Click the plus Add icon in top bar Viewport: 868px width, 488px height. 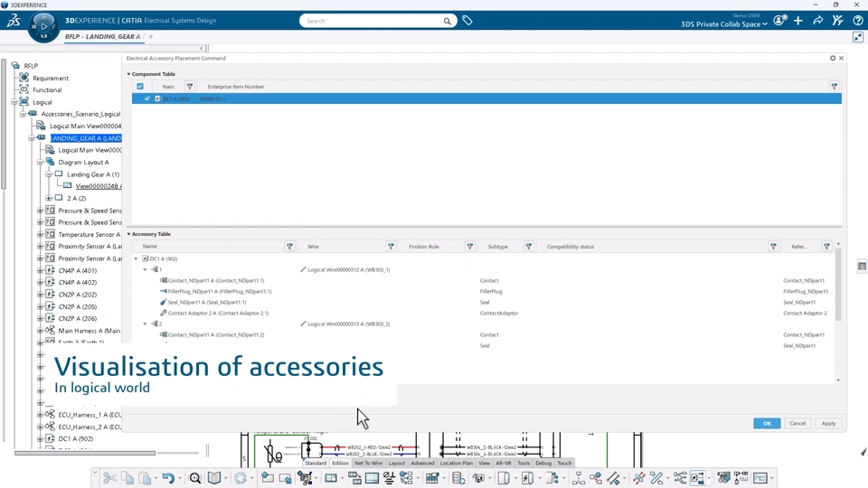click(x=798, y=21)
